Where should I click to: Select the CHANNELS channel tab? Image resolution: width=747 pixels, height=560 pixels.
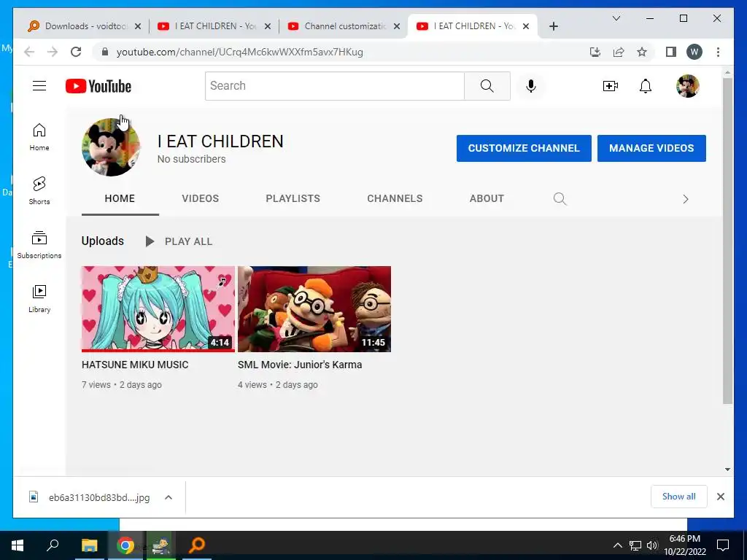[x=395, y=198]
